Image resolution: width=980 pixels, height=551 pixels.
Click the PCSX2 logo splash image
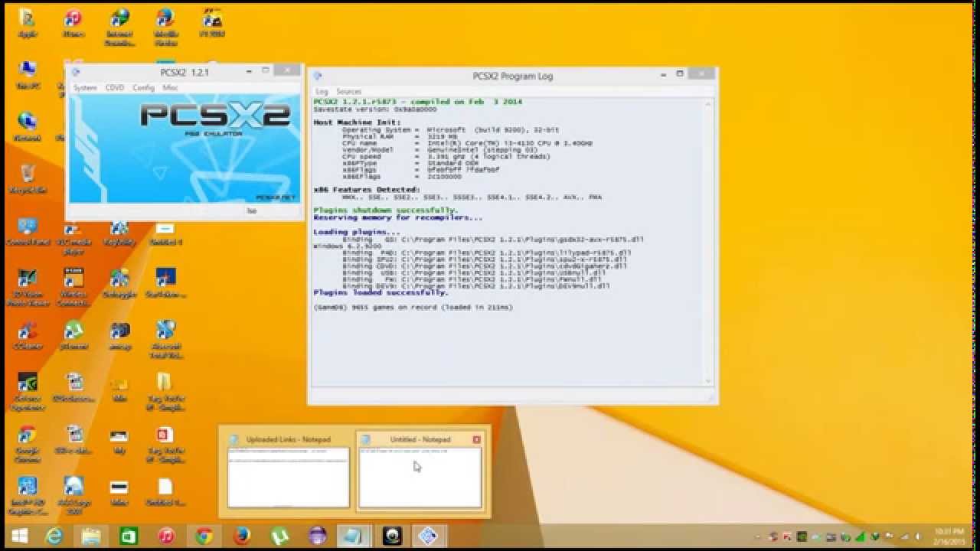pyautogui.click(x=185, y=148)
